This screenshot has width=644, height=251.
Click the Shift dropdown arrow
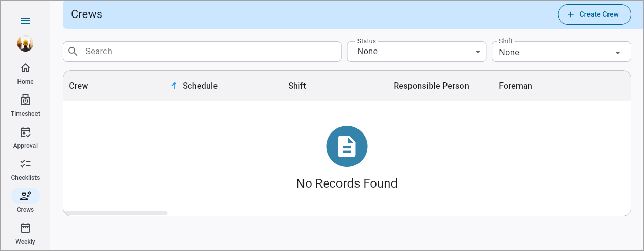(x=618, y=53)
